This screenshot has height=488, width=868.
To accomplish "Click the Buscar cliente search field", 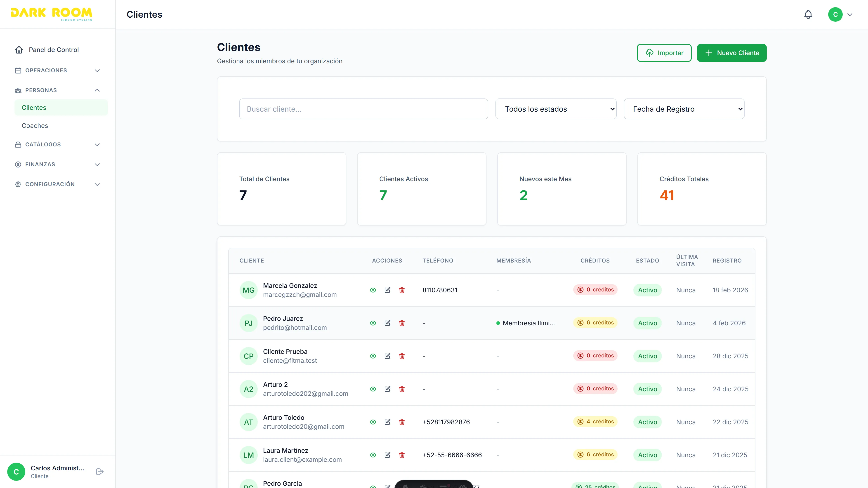I will coord(363,109).
